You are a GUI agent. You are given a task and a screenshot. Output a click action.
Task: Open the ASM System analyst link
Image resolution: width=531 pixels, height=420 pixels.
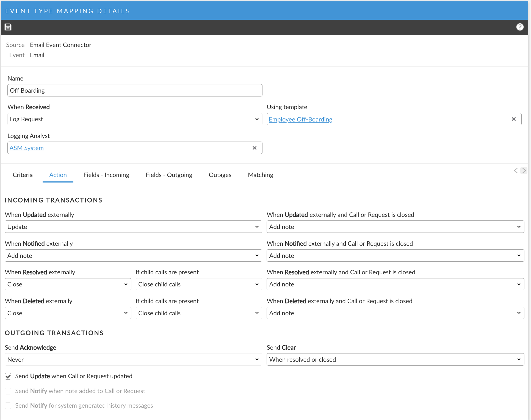click(x=27, y=148)
